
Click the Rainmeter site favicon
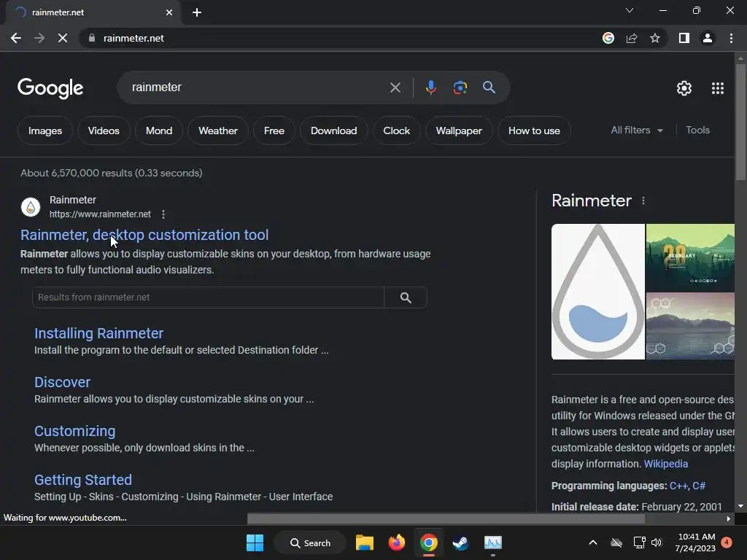tap(31, 207)
